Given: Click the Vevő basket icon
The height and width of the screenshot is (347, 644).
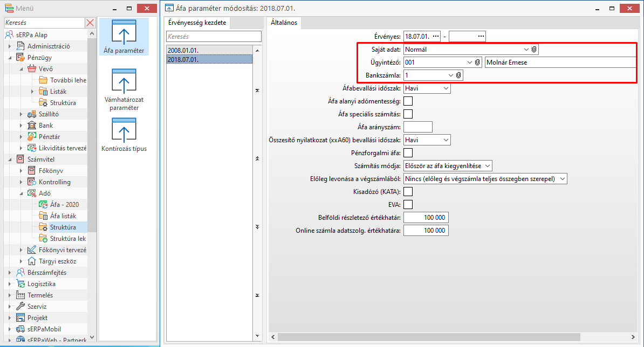Looking at the screenshot, I should [x=32, y=68].
